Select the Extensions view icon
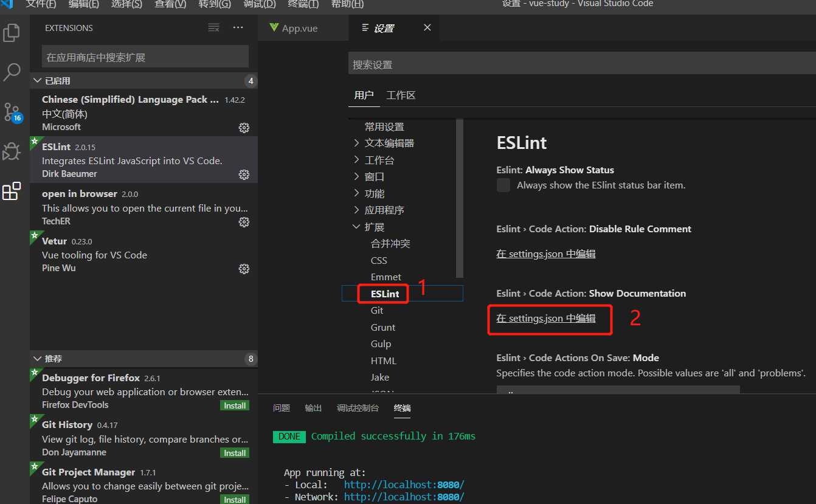 (x=12, y=191)
